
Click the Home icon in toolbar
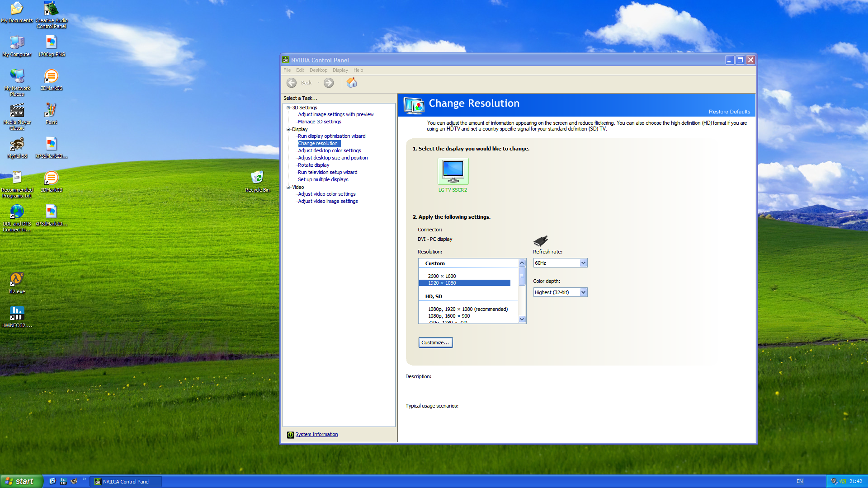point(352,83)
